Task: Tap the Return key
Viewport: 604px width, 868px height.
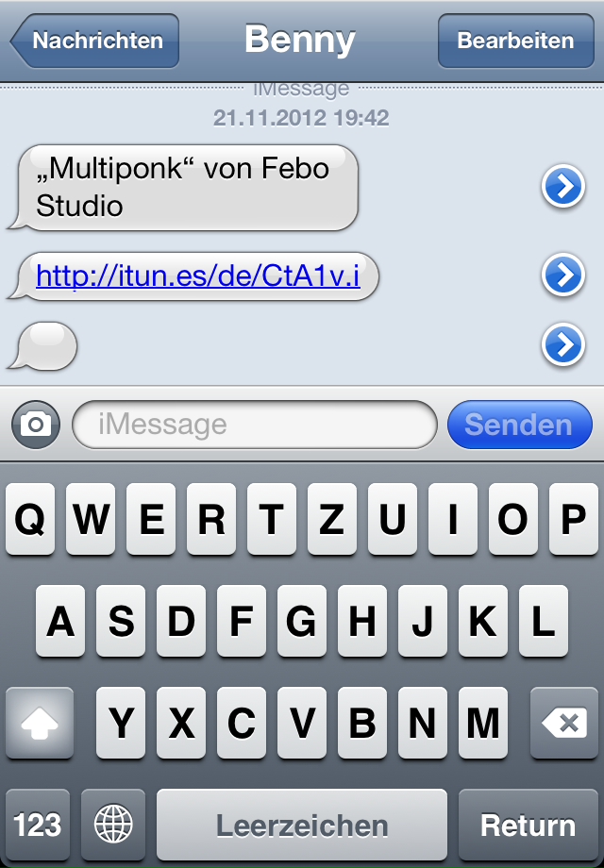Action: click(x=528, y=824)
